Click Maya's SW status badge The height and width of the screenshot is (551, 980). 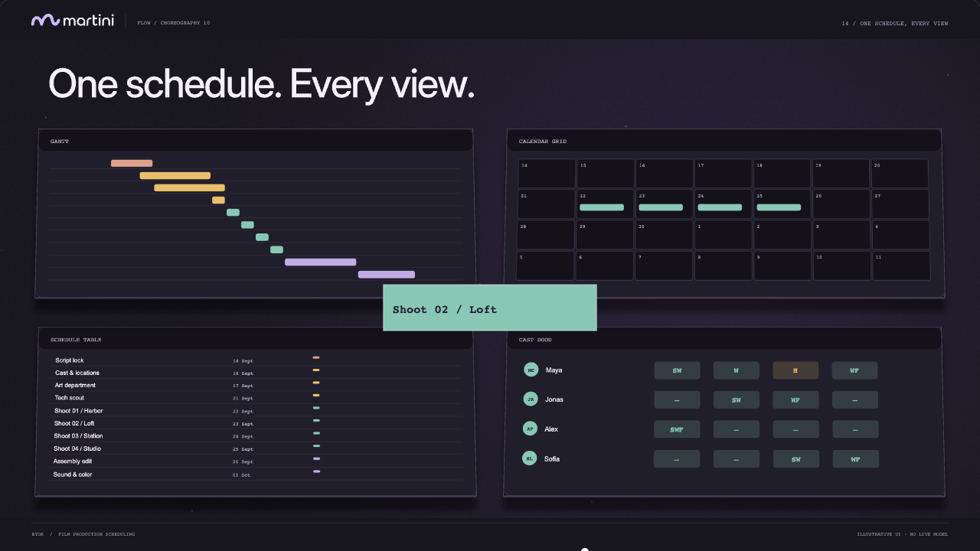point(677,370)
